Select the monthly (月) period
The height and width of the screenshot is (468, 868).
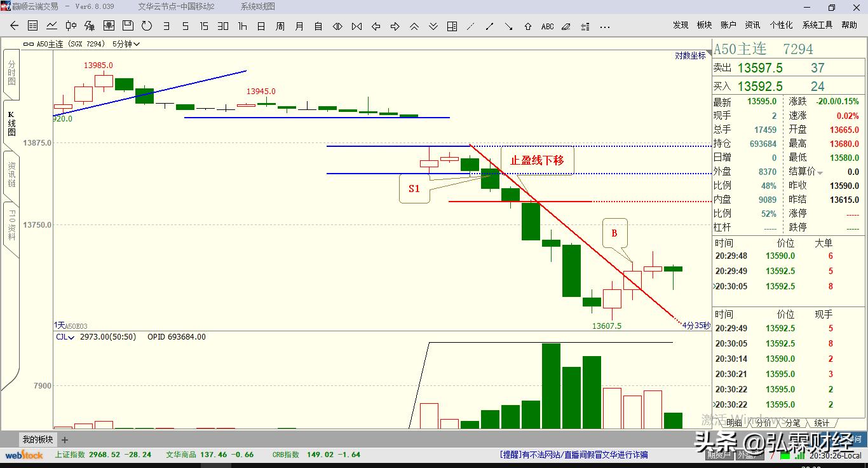coord(299,26)
